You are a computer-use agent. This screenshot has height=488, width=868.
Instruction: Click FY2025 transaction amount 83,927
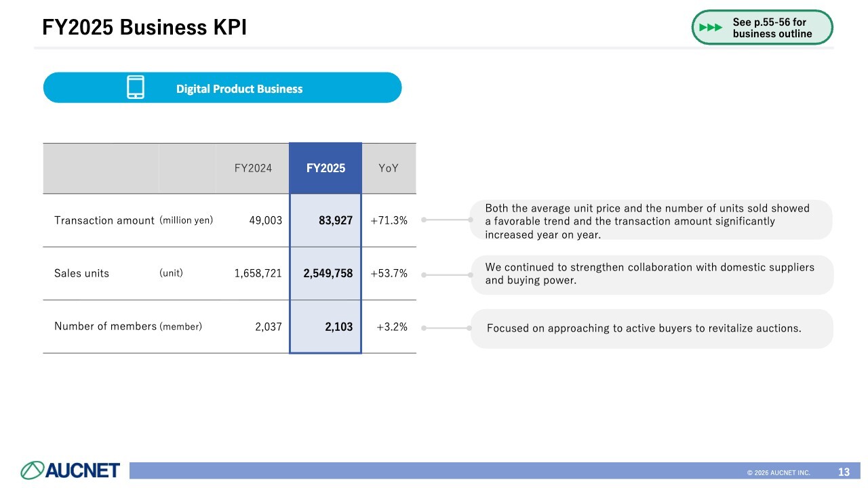pos(336,220)
